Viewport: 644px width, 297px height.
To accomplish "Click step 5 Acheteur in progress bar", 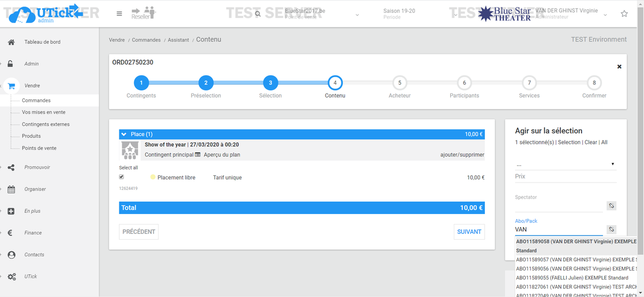I will [399, 83].
